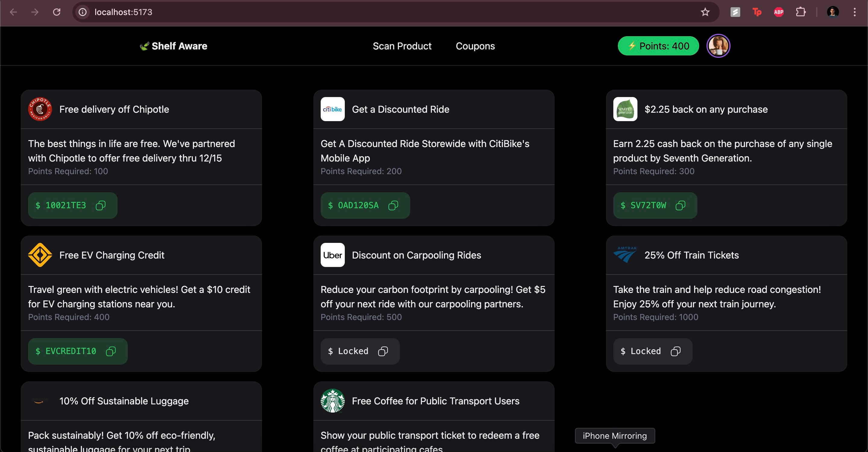
Task: Click copy icon on locked Uber coupon
Action: (x=383, y=351)
